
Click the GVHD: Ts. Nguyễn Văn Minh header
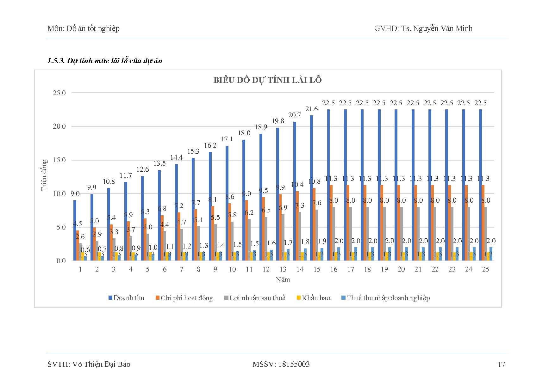click(423, 28)
